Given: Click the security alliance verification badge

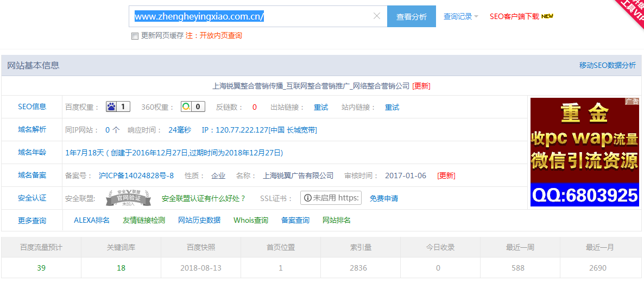Looking at the screenshot, I should pyautogui.click(x=128, y=198).
